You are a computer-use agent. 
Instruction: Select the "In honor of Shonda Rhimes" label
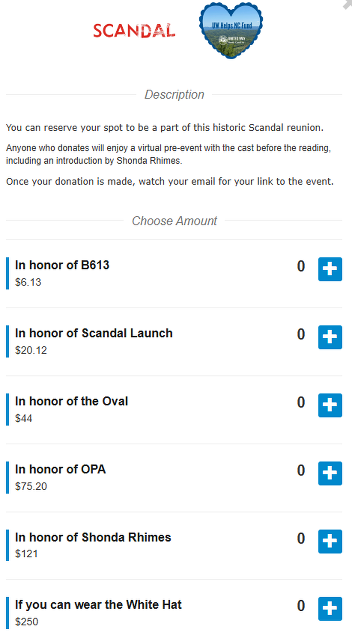tap(93, 537)
